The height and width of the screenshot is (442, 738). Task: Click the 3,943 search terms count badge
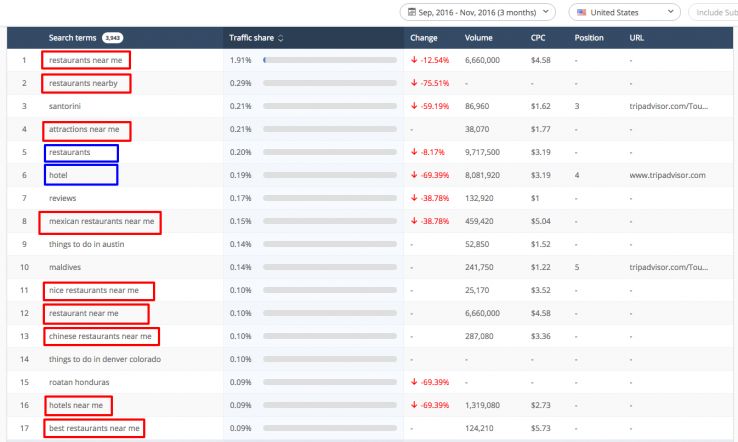click(x=112, y=38)
